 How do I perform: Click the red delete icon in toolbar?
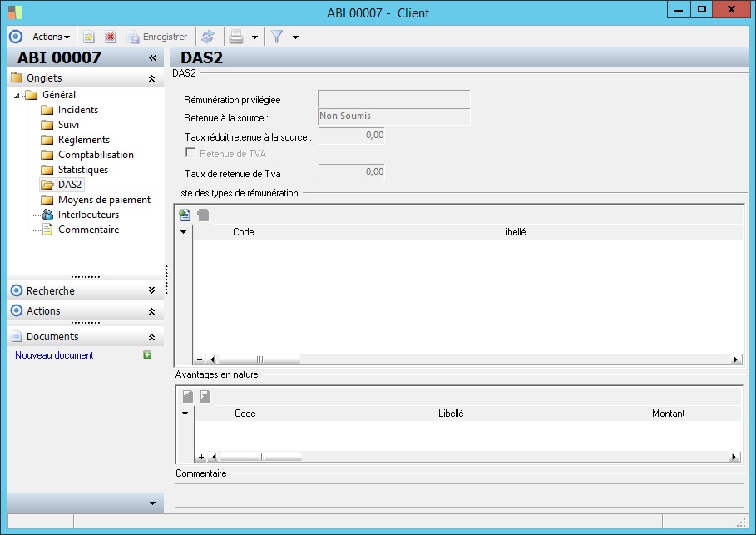pos(110,37)
